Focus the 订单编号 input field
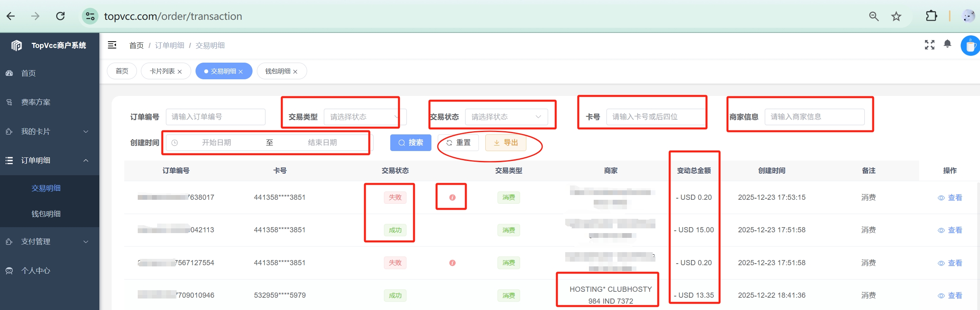Image resolution: width=980 pixels, height=310 pixels. tap(215, 117)
